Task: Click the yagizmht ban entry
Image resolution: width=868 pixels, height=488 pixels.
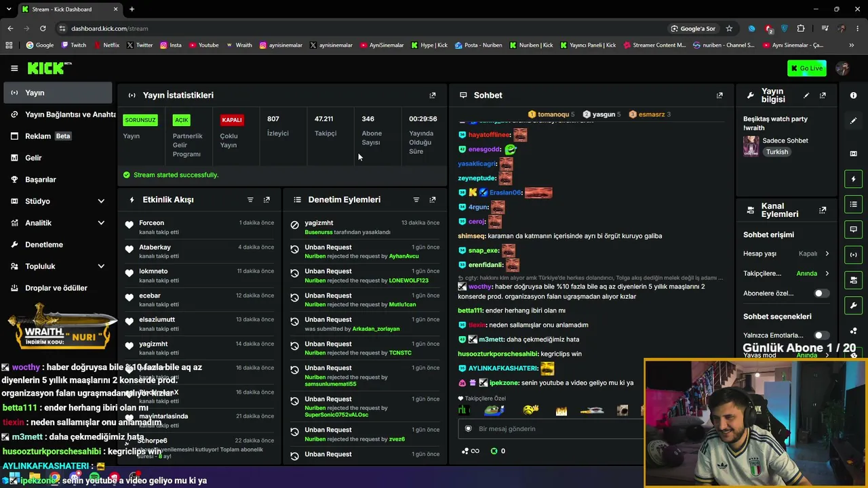Action: (365, 227)
